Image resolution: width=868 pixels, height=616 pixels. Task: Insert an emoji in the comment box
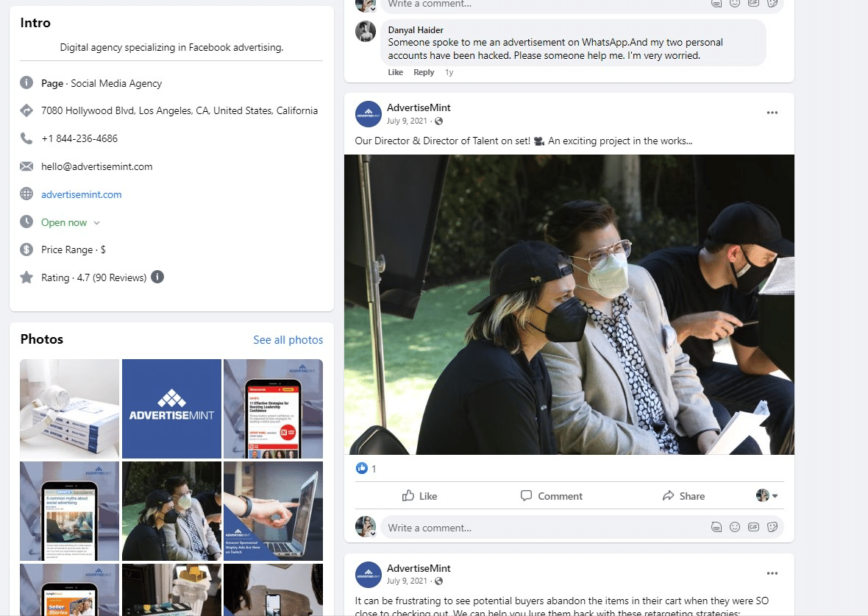[735, 527]
